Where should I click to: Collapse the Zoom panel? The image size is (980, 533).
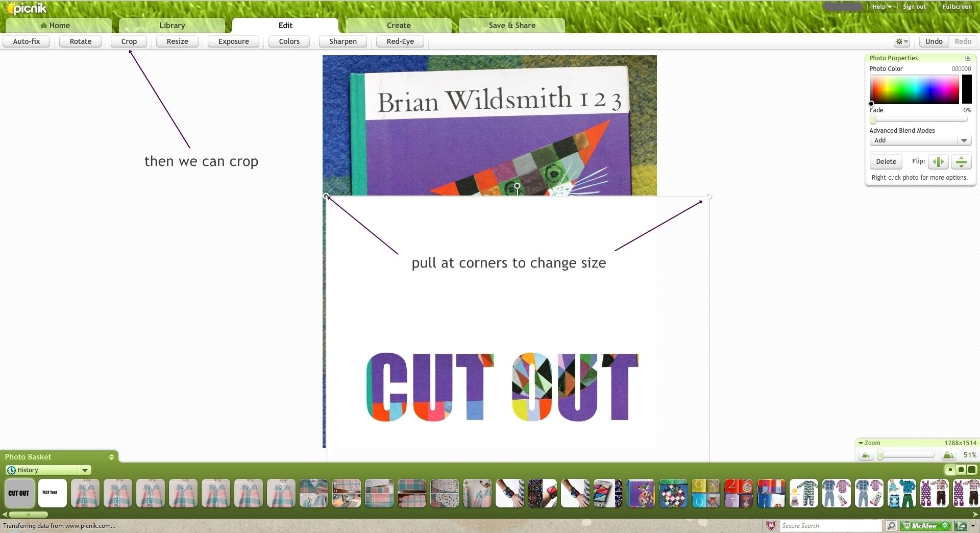861,443
